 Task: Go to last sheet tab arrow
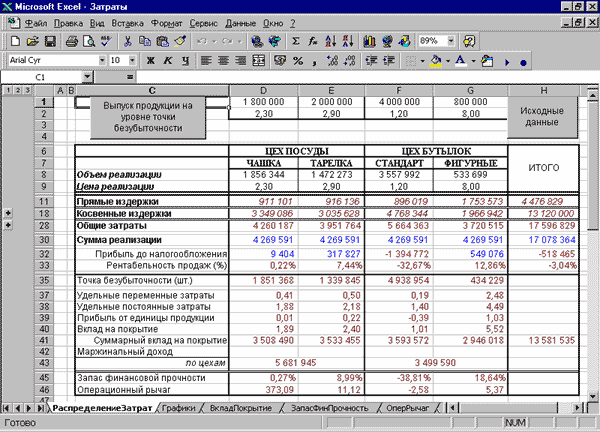(40, 408)
